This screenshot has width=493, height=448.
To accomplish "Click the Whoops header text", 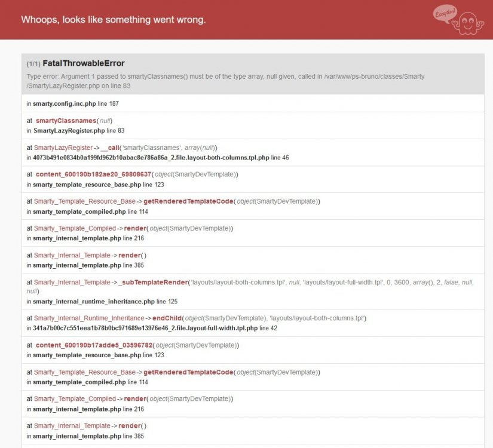I will [x=114, y=20].
